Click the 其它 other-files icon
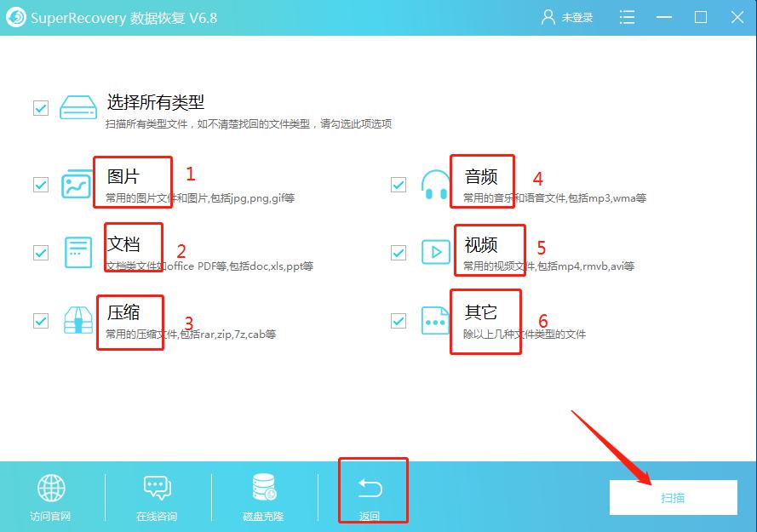This screenshot has height=532, width=757. click(x=434, y=321)
